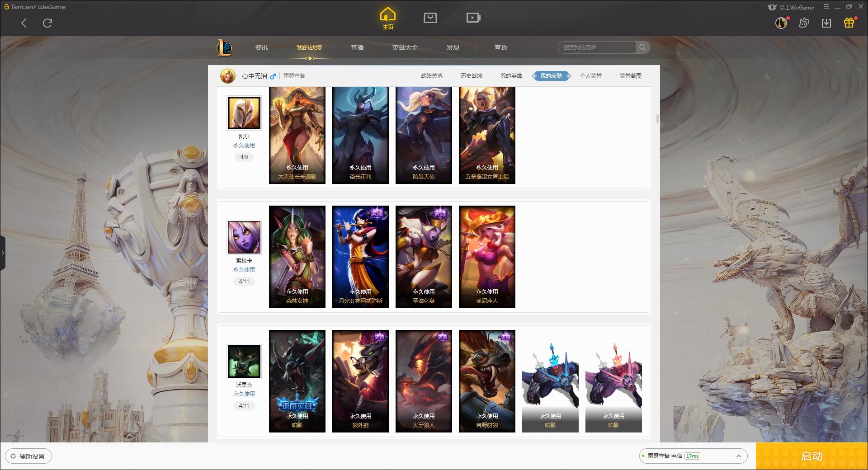Go back using the left arrow icon
Image resolution: width=868 pixels, height=470 pixels.
coord(24,23)
